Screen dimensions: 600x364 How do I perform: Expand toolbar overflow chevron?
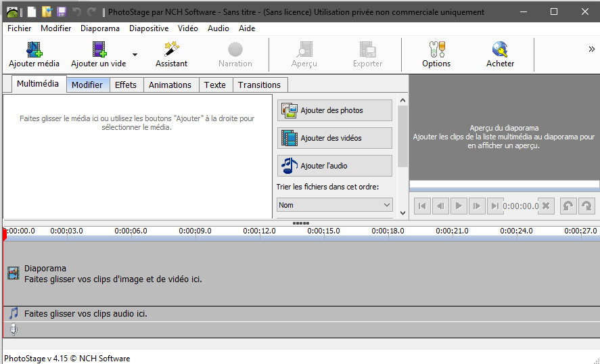click(592, 49)
